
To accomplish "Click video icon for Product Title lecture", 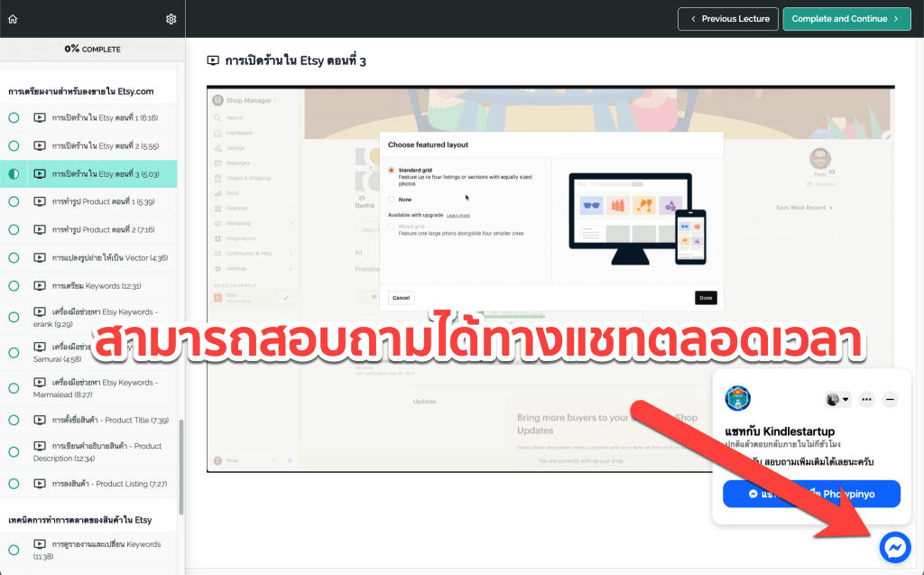I will [x=40, y=420].
